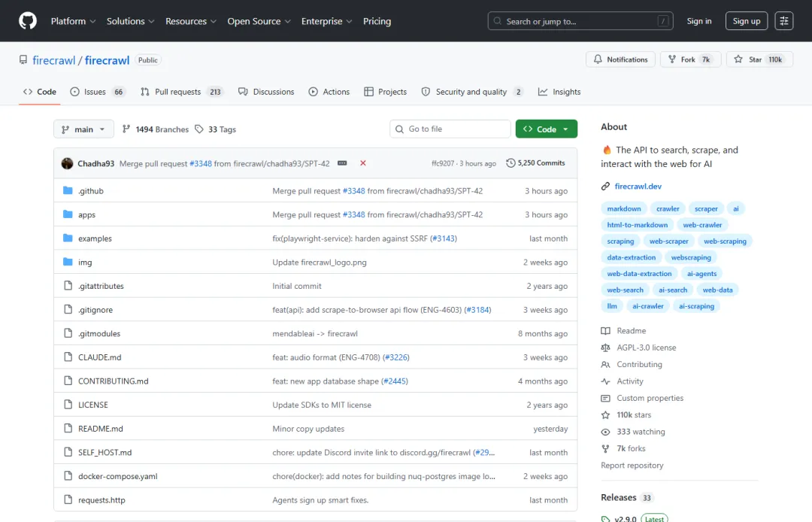Open the Discussions tab

(x=266, y=92)
